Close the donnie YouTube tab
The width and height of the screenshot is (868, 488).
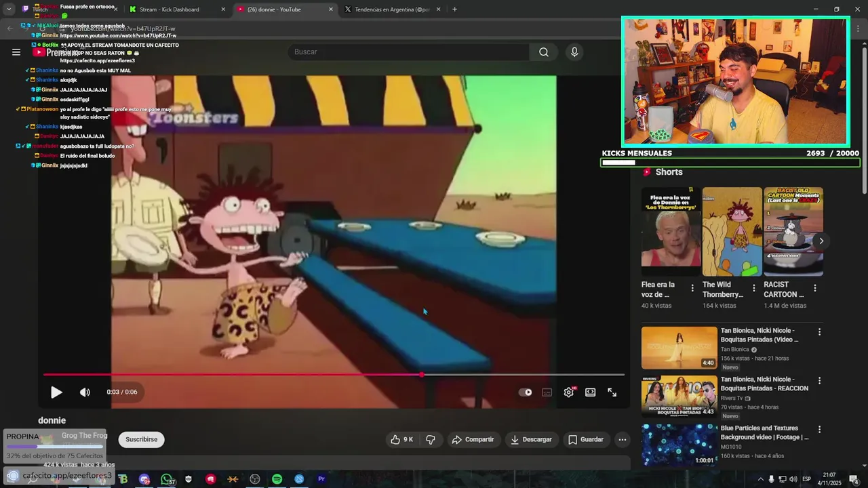331,9
